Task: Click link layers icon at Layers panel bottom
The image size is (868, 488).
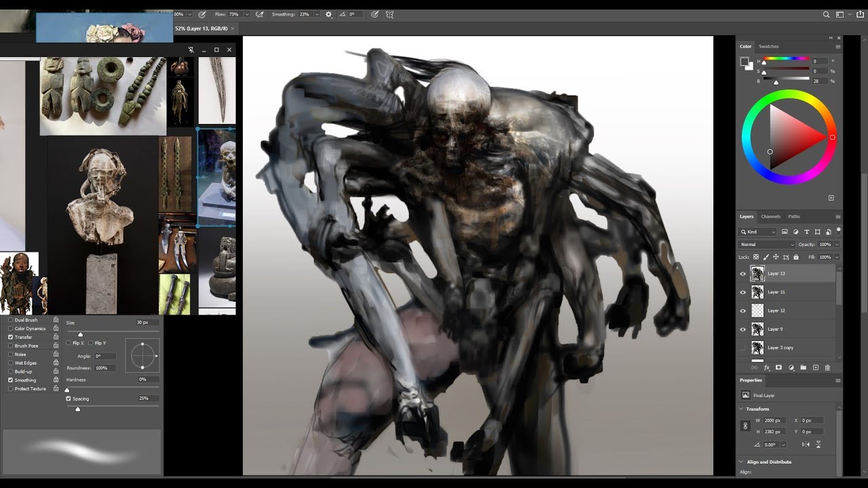Action: pos(754,367)
